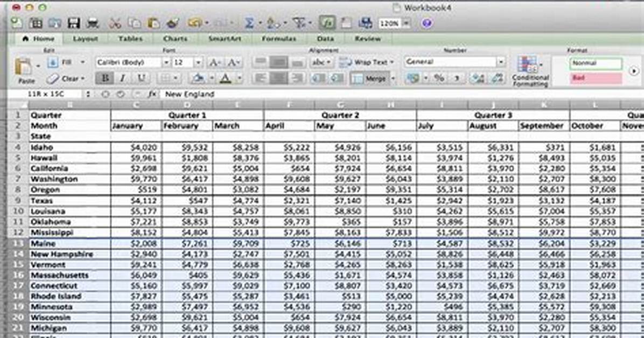Click the New Workbook toolbar icon
644x338 pixels.
point(17,23)
